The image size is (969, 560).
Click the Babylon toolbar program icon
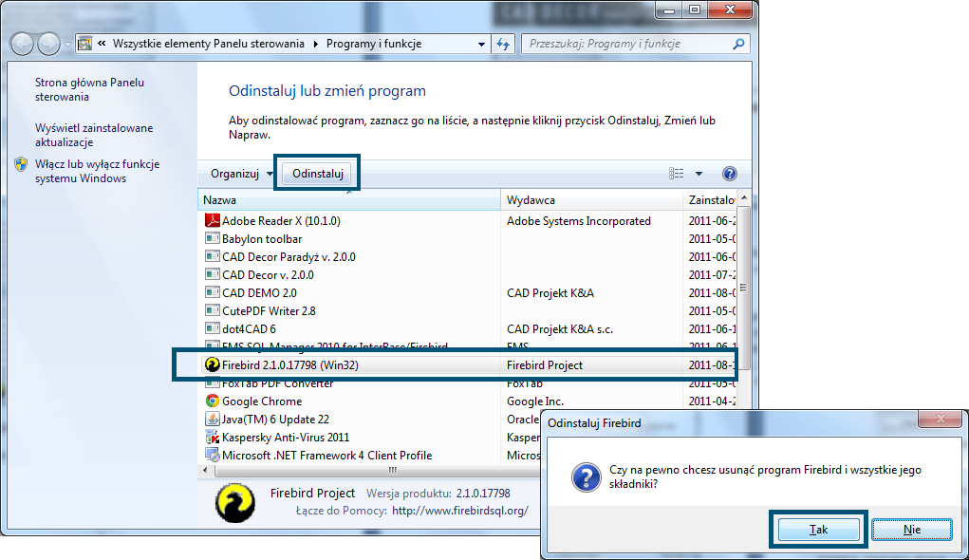point(212,238)
